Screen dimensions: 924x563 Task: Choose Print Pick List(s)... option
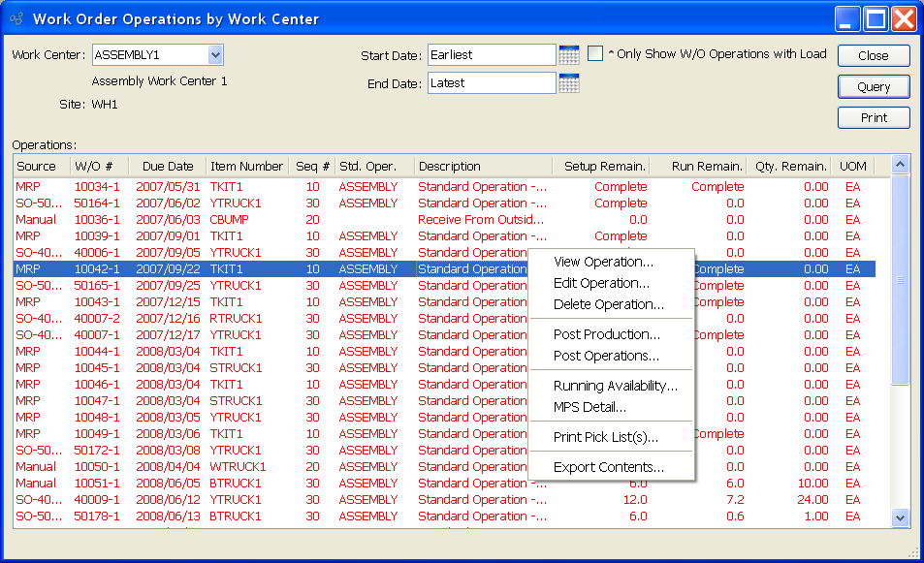click(605, 437)
